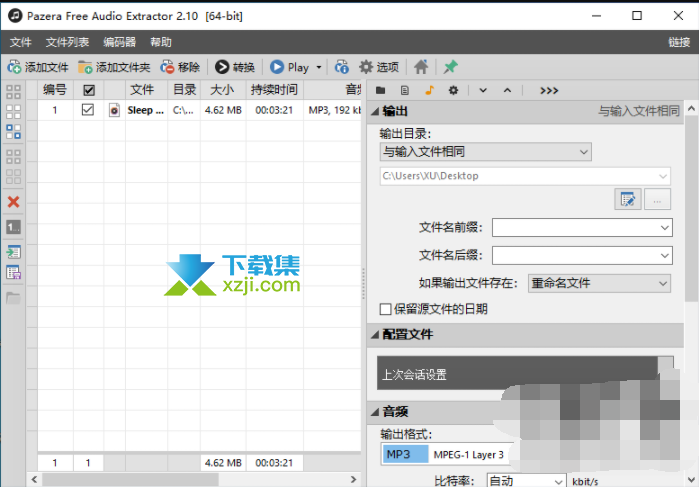
Task: Click the MP3 output format box
Action: coord(405,454)
